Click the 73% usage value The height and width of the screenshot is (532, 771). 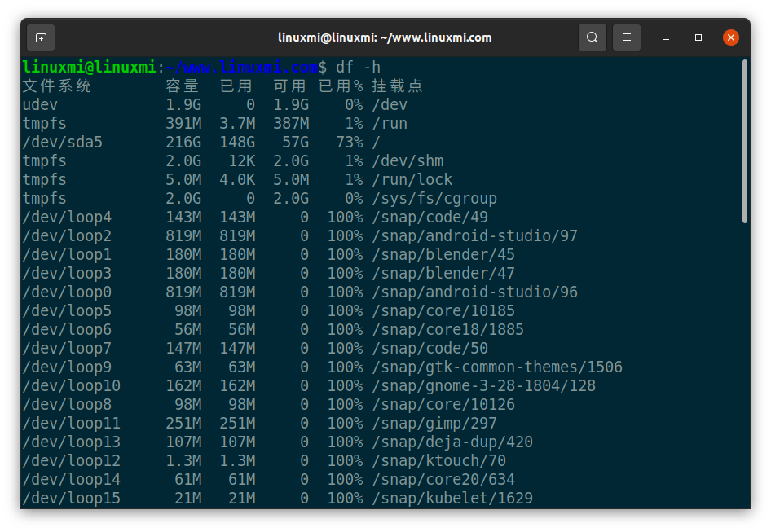(x=350, y=142)
